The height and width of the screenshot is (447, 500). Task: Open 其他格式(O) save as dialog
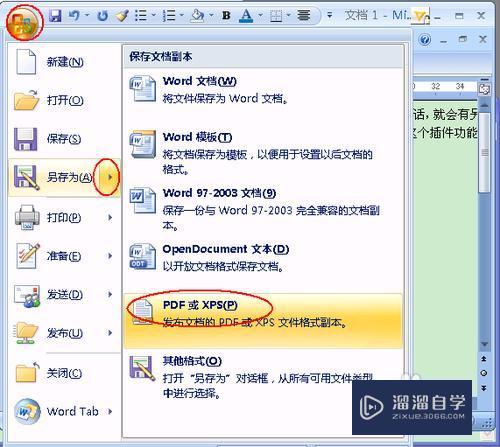tap(263, 377)
